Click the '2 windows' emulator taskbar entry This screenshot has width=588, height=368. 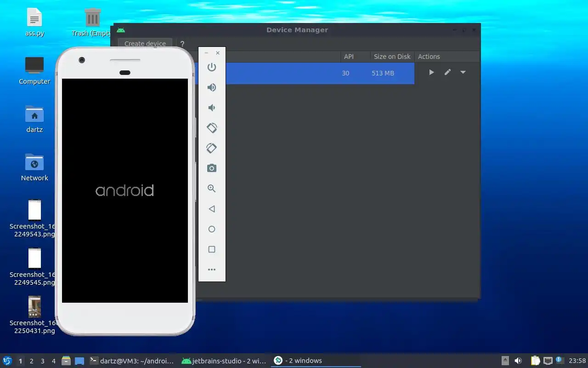point(316,361)
